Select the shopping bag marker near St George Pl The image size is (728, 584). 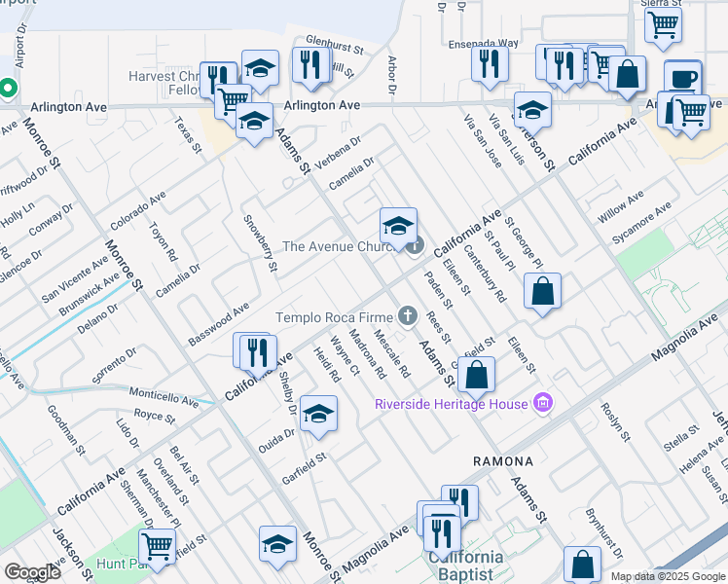point(542,292)
